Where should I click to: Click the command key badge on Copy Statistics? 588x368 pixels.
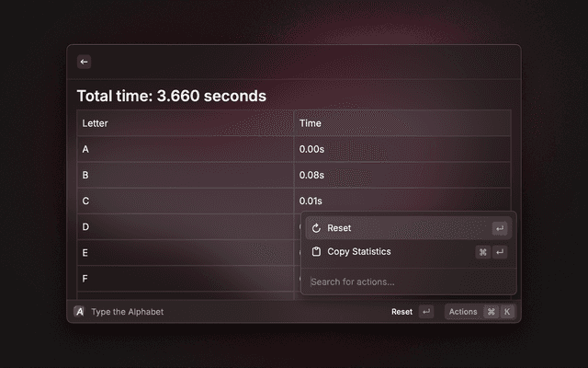482,252
